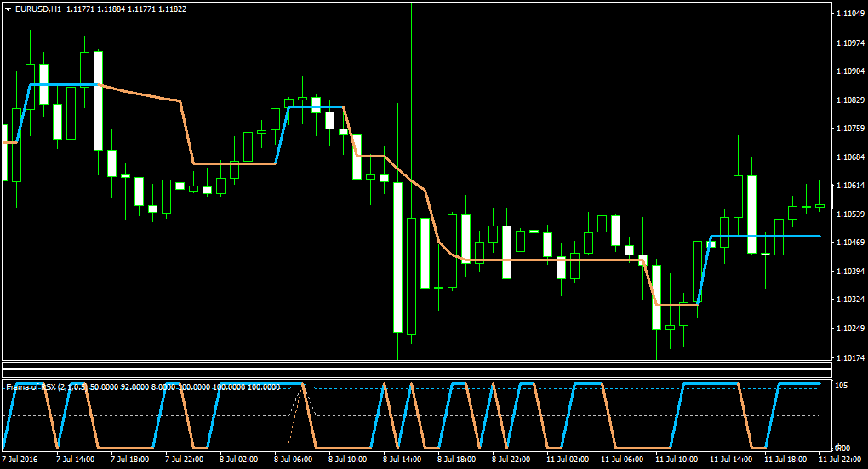The height and width of the screenshot is (469, 868).
Task: Click the 7 Jul 22:00 time label
Action: tap(185, 460)
